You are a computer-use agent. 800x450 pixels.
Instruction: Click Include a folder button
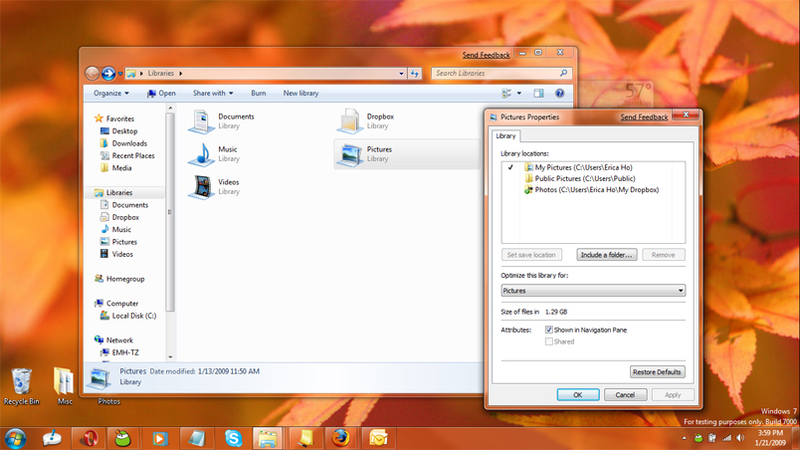pos(607,255)
